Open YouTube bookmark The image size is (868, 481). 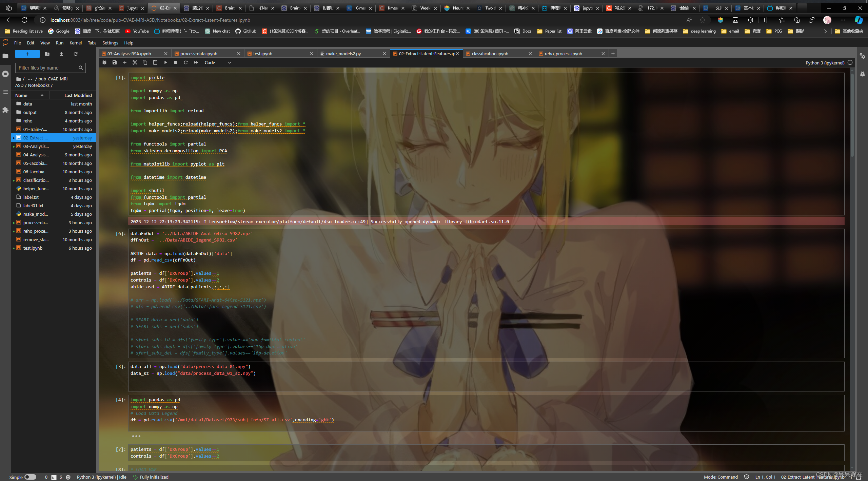(x=137, y=31)
